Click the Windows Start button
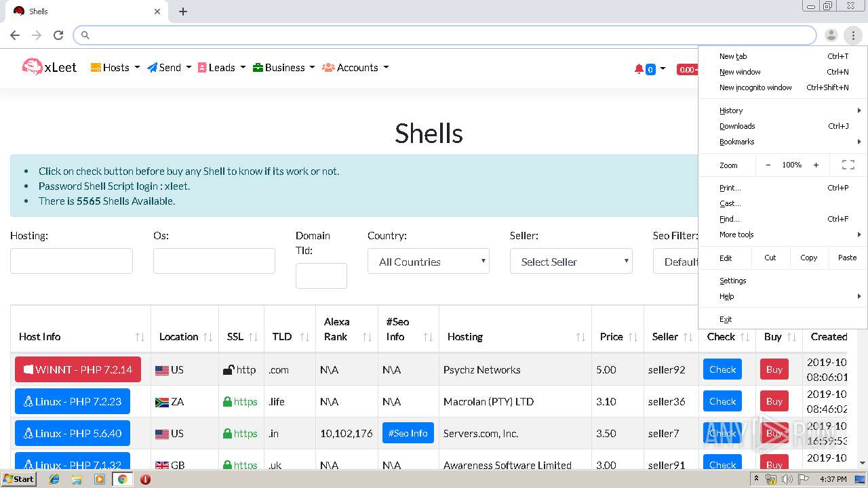Screen dimensions: 868x488 pos(19,479)
